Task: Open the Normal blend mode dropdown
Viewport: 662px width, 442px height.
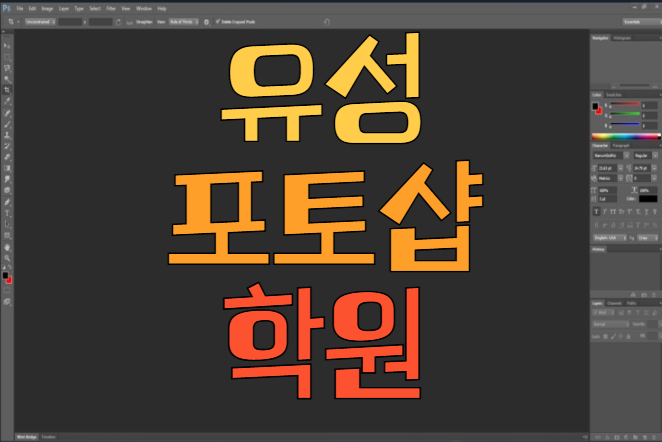Action: pyautogui.click(x=610, y=324)
